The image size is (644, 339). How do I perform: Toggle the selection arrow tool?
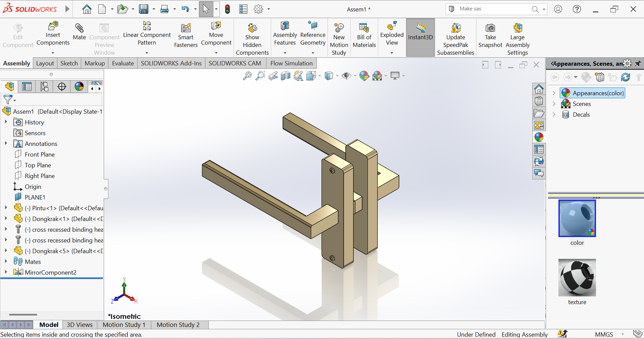point(206,9)
